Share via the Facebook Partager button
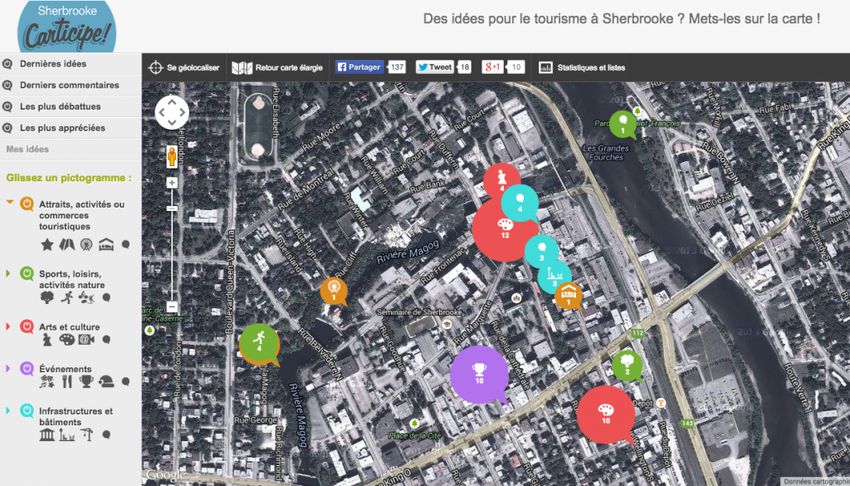The image size is (850, 486). click(359, 67)
